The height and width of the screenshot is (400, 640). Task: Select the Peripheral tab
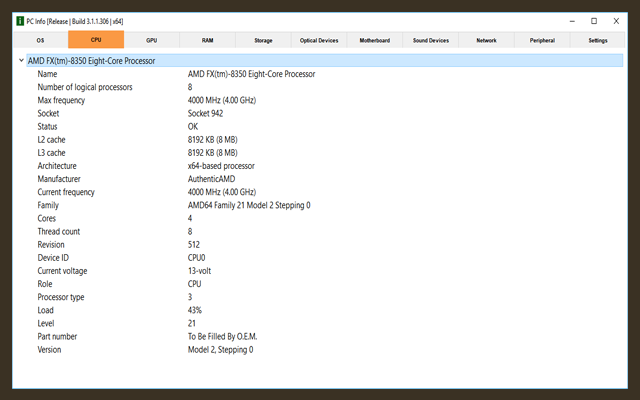click(x=542, y=40)
